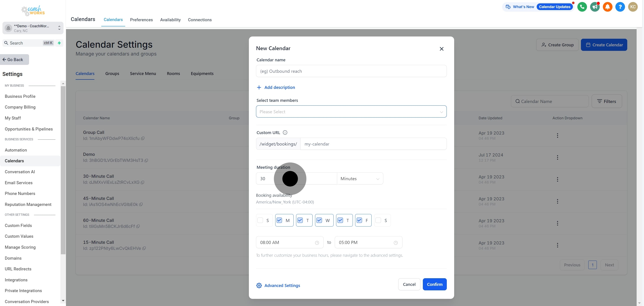
Task: Uncheck the Friday availability checkbox
Action: click(x=359, y=220)
